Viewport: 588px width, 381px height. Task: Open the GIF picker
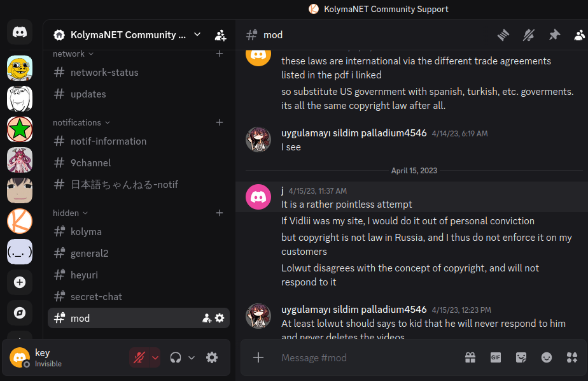[x=496, y=357]
